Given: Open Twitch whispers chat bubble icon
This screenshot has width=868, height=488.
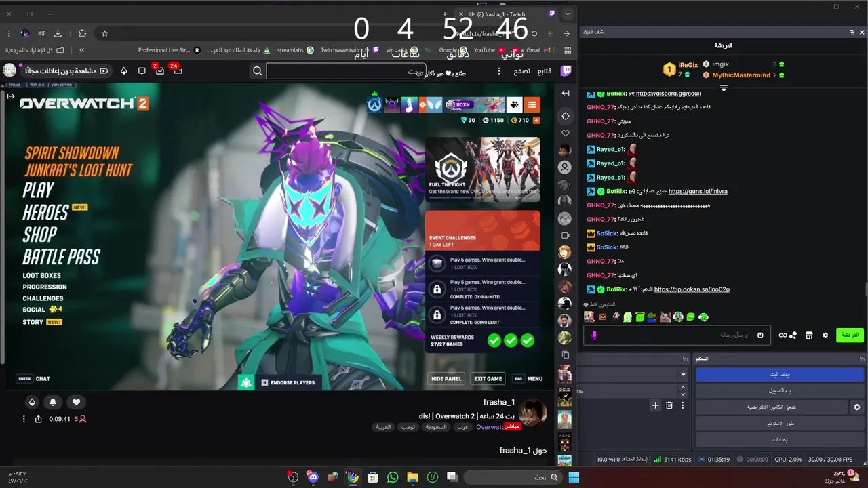Looking at the screenshot, I should tap(142, 70).
